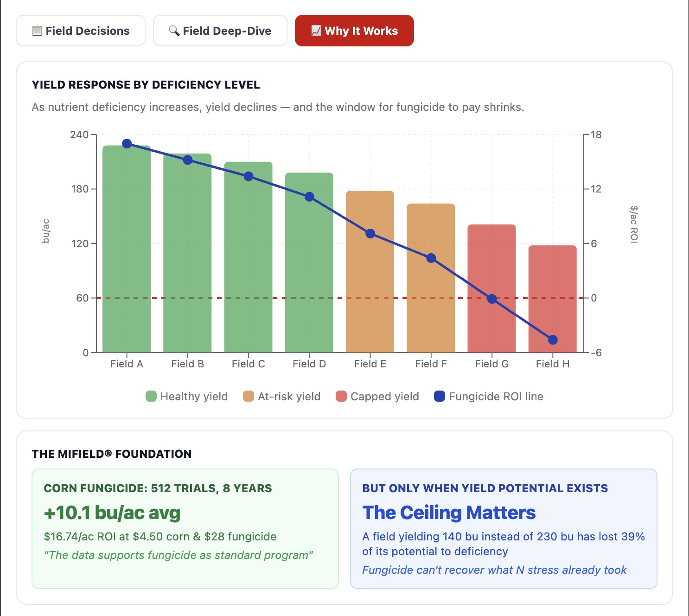689x616 pixels.
Task: Click the Field G red yield bar
Action: click(x=491, y=325)
